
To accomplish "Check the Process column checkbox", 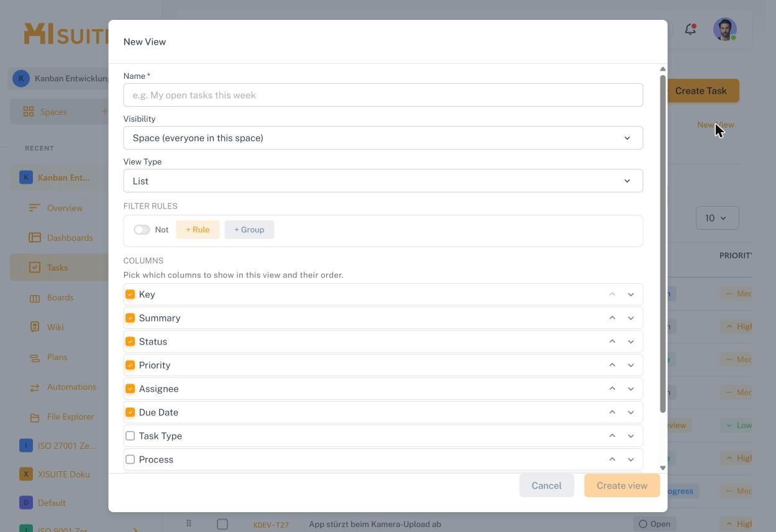I will [130, 459].
